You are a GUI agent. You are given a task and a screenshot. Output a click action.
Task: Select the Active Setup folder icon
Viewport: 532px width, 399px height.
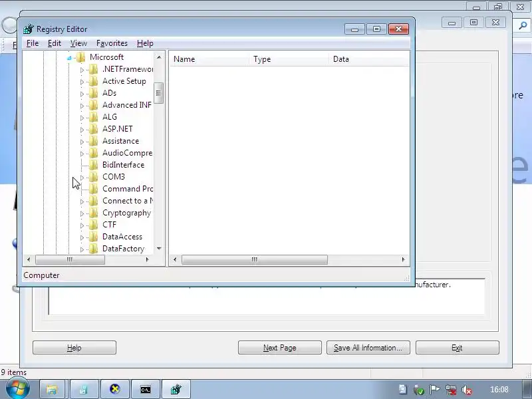93,81
